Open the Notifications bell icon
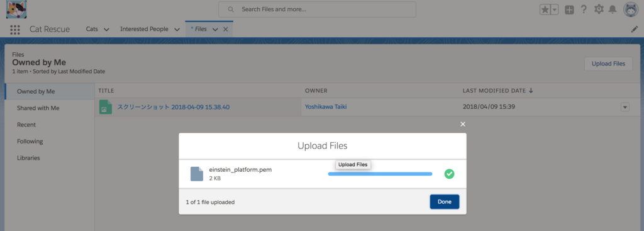Image resolution: width=644 pixels, height=231 pixels. tap(613, 9)
